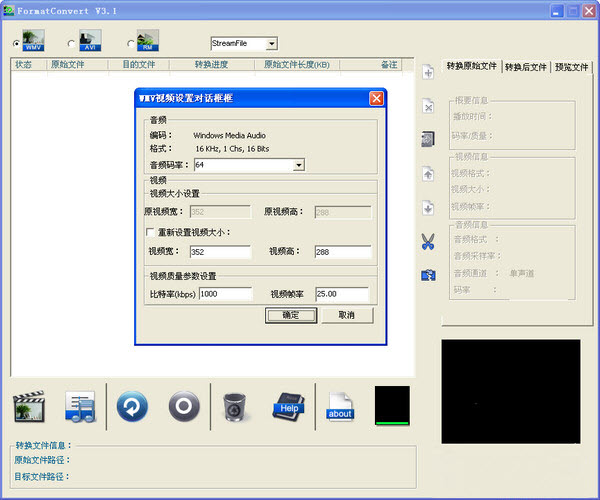Click the audio music file icon
Image resolution: width=600 pixels, height=500 pixels.
[x=80, y=406]
